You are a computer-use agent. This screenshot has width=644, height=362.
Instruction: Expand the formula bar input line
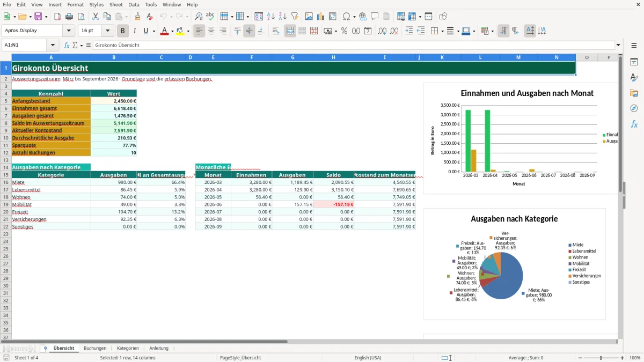click(x=618, y=46)
